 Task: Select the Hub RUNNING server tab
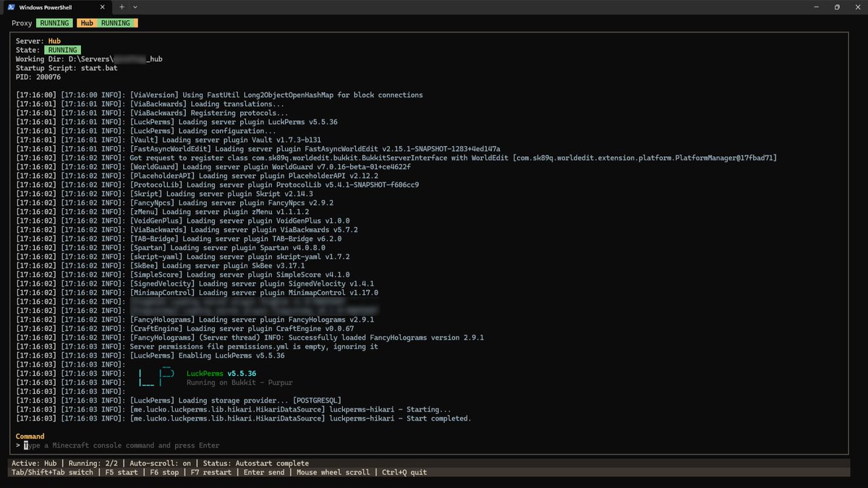pos(107,23)
